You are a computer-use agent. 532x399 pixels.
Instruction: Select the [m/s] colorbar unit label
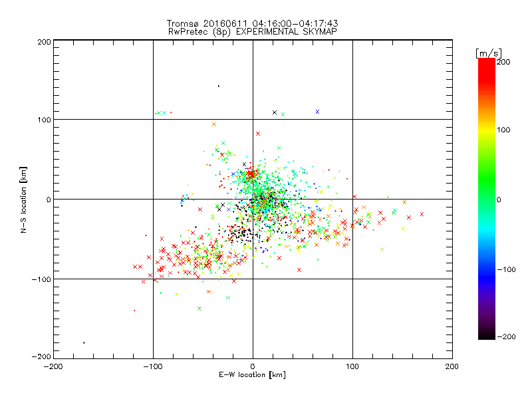488,53
